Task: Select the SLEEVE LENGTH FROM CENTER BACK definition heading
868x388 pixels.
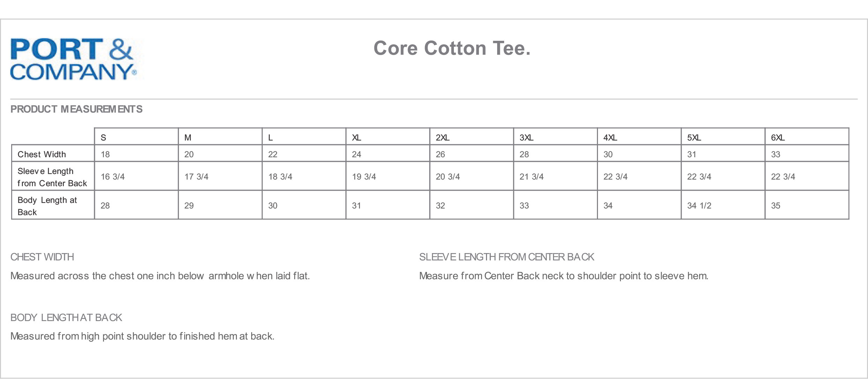Action: [507, 257]
